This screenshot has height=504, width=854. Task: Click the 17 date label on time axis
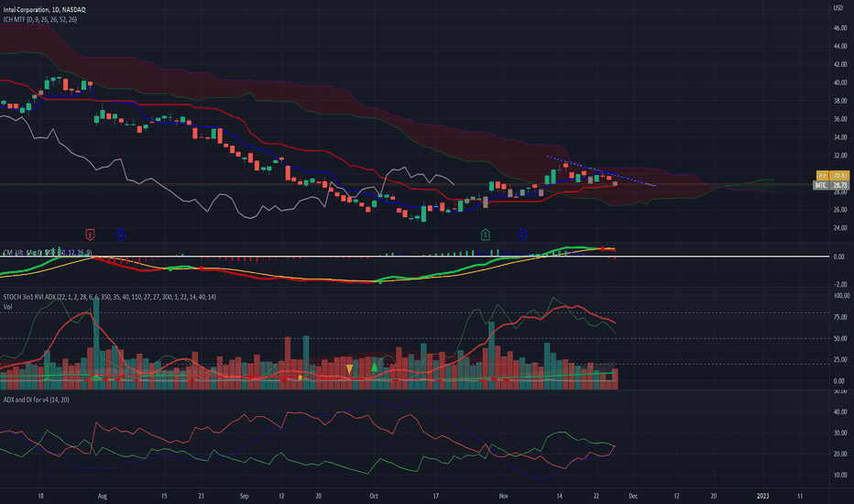click(436, 497)
